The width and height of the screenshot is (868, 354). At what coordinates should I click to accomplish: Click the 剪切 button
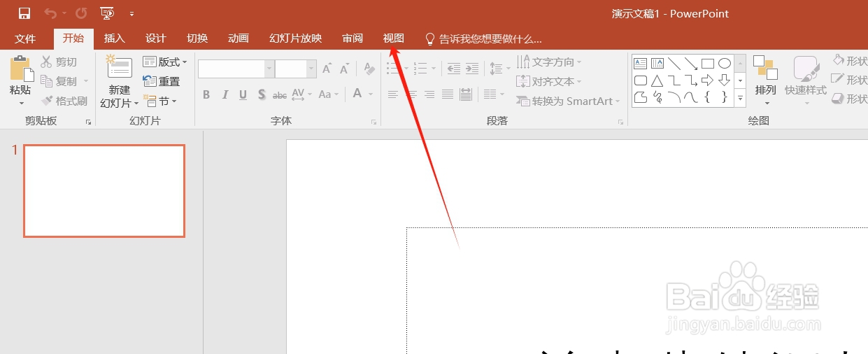pos(59,62)
